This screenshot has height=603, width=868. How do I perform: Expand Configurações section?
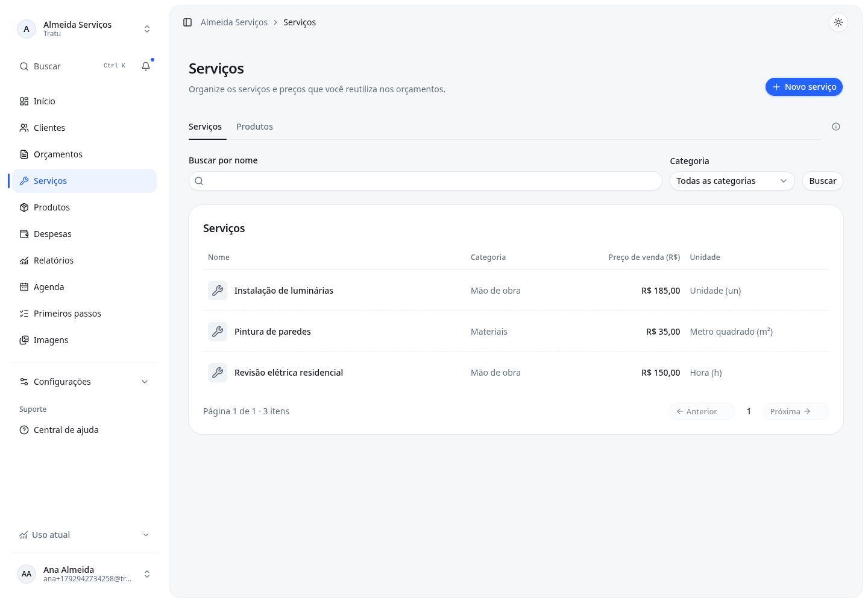84,382
